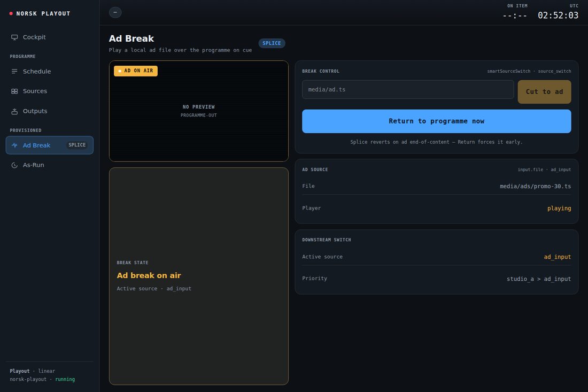
Task: Click the Outputs icon in sidebar
Action: click(14, 111)
